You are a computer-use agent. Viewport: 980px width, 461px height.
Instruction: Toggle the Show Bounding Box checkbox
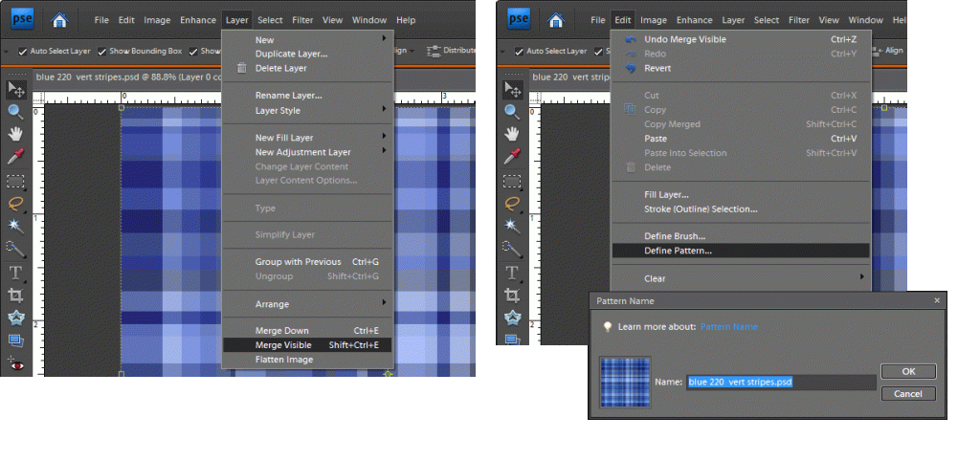coord(101,52)
